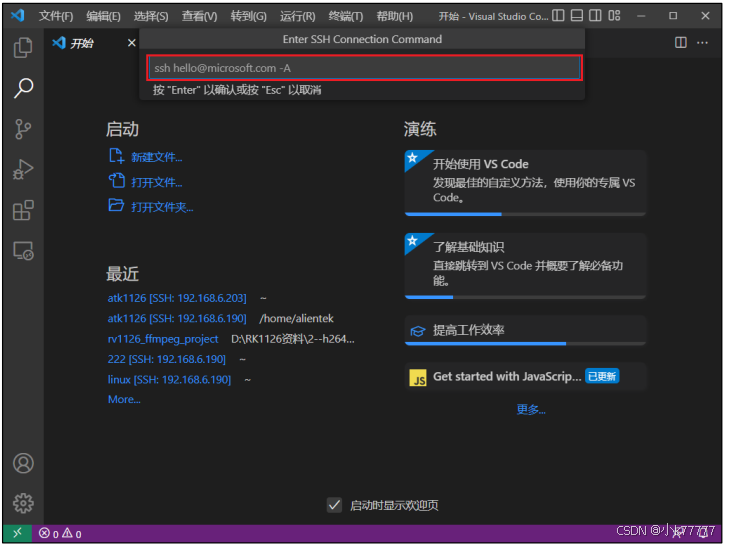Show errors count in status bar

49,533
